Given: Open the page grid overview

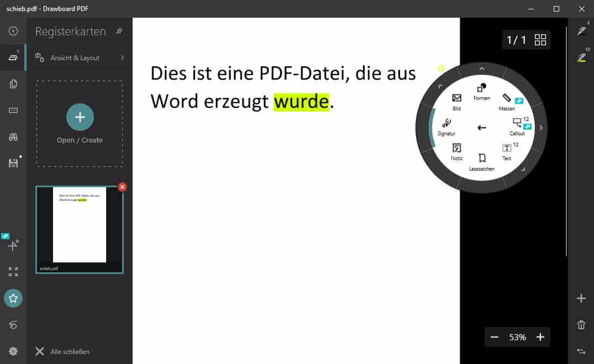Looking at the screenshot, I should click(x=540, y=40).
